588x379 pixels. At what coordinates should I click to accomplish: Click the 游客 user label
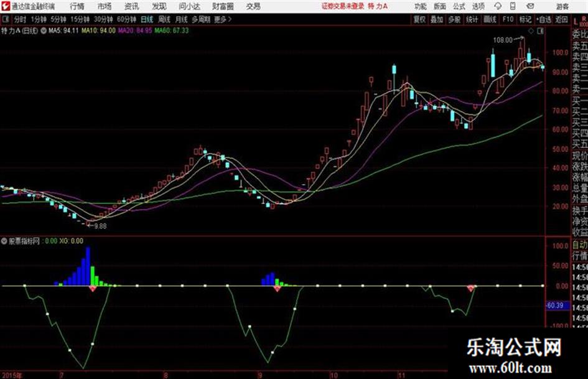[x=562, y=6]
